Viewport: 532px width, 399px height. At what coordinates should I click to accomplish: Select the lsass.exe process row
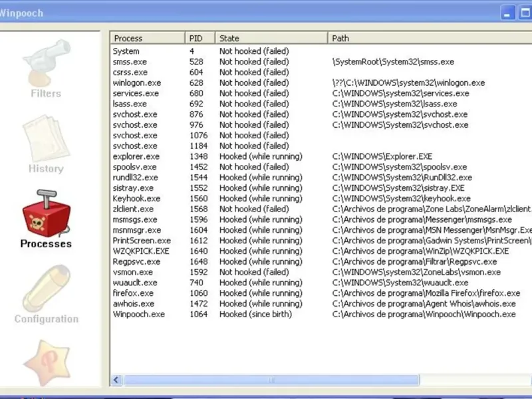[x=321, y=104]
